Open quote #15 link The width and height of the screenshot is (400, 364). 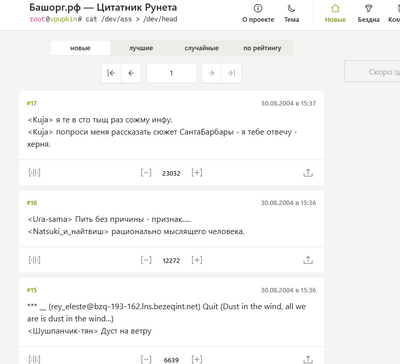coord(32,290)
